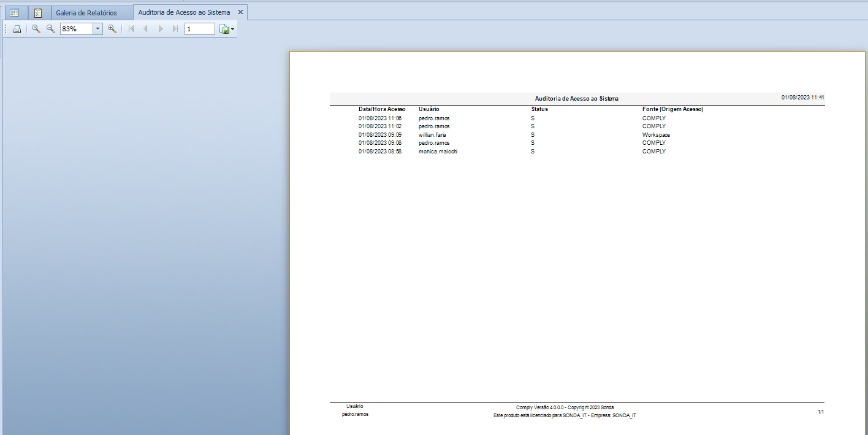
Task: Click the toolbar drag handle grip
Action: click(6, 29)
